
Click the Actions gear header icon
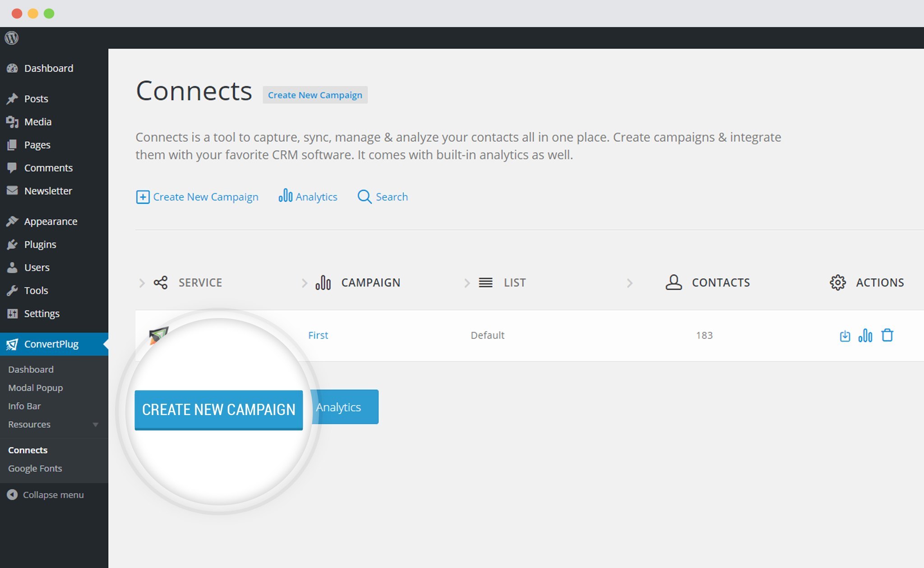(837, 282)
